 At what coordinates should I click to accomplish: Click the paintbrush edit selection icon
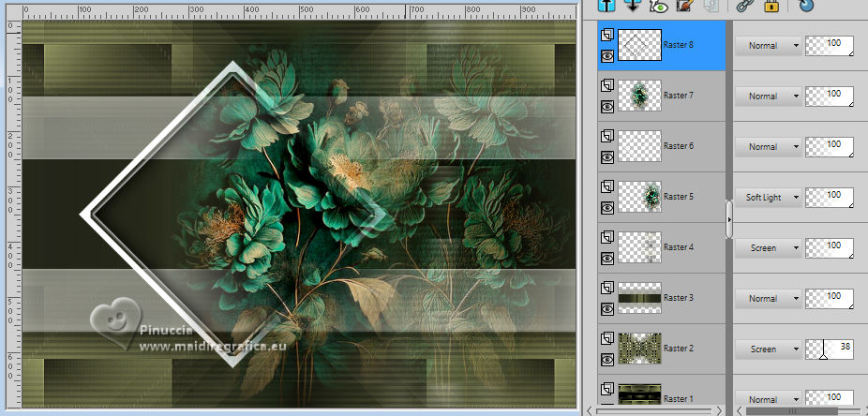click(x=685, y=5)
